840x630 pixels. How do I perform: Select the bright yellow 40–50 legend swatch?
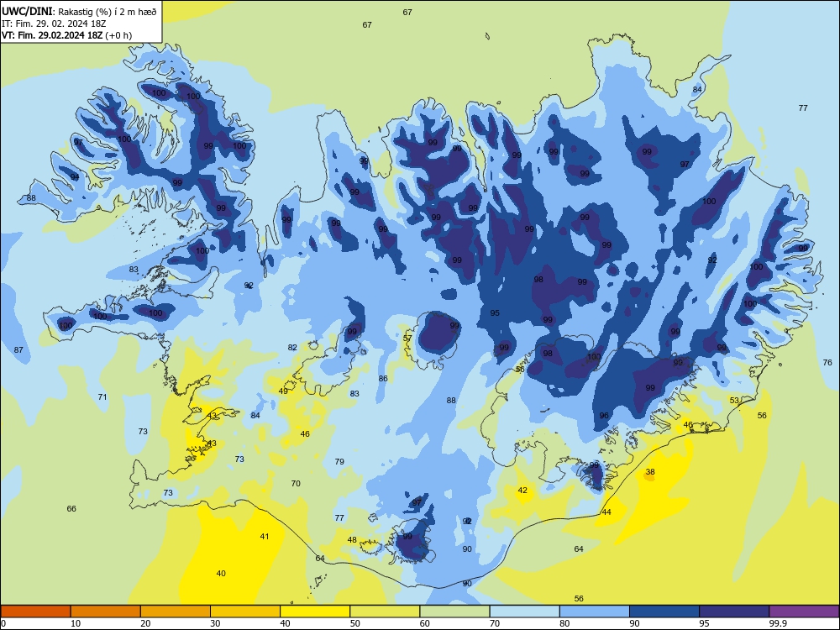(x=315, y=612)
